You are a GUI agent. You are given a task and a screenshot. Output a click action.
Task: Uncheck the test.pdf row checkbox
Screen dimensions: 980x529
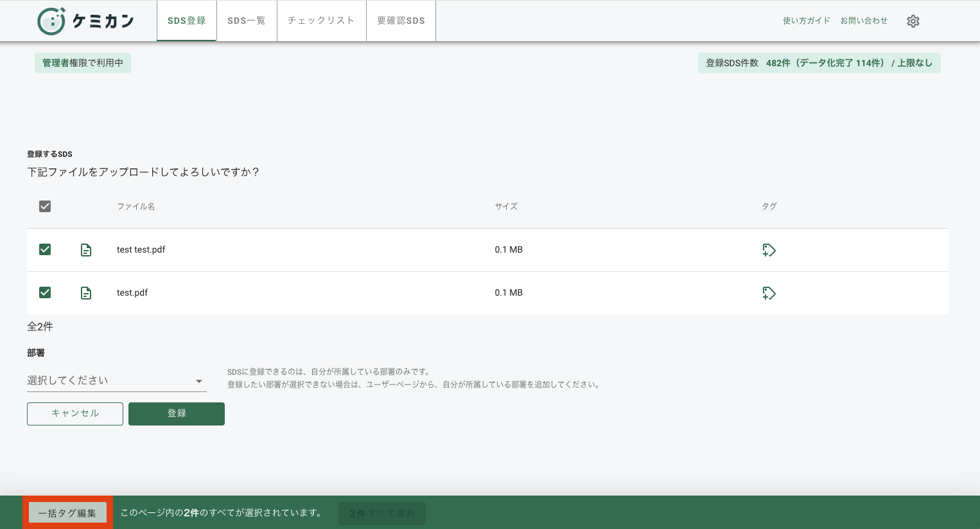45,292
